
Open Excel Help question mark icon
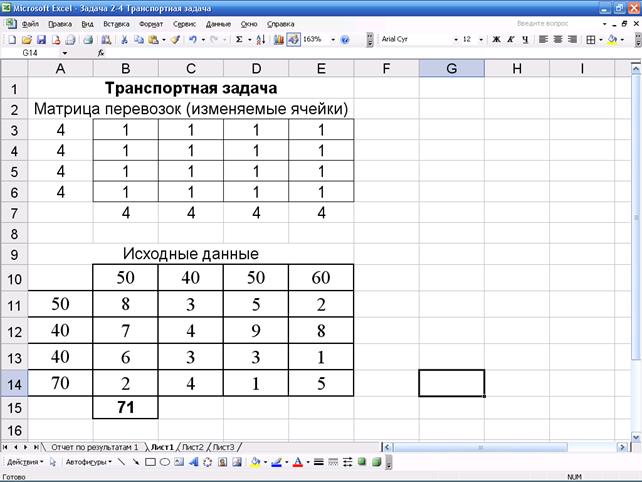pyautogui.click(x=345, y=40)
